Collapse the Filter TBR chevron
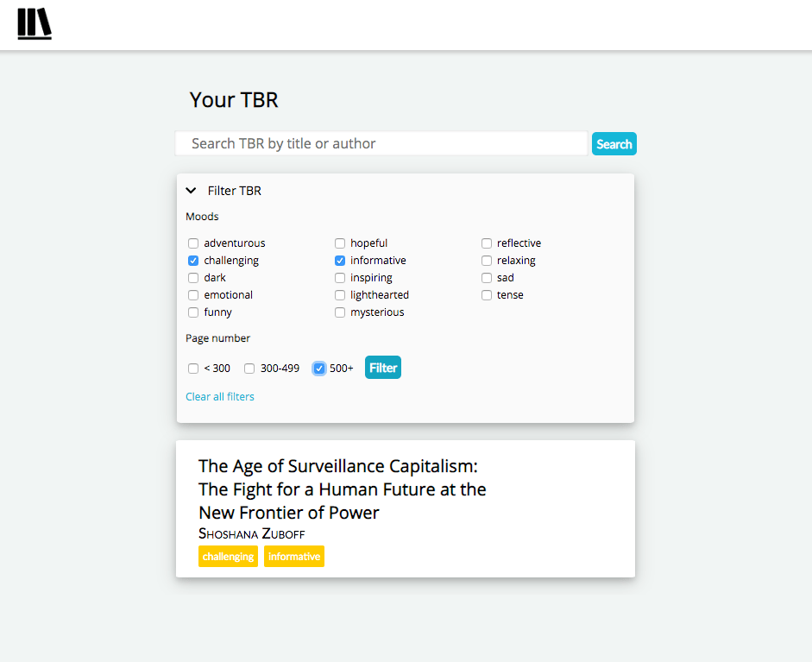Image resolution: width=812 pixels, height=662 pixels. click(x=191, y=191)
